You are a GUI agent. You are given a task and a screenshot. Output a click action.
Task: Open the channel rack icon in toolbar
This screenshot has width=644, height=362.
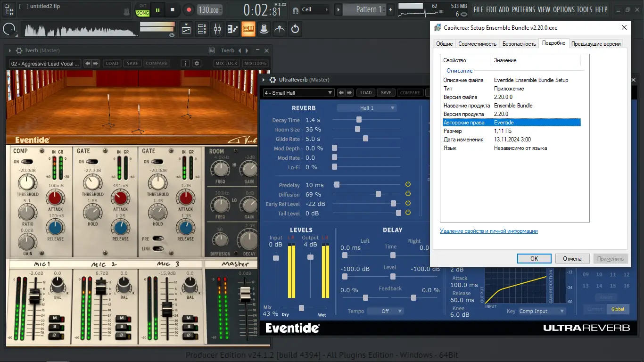pos(201,29)
